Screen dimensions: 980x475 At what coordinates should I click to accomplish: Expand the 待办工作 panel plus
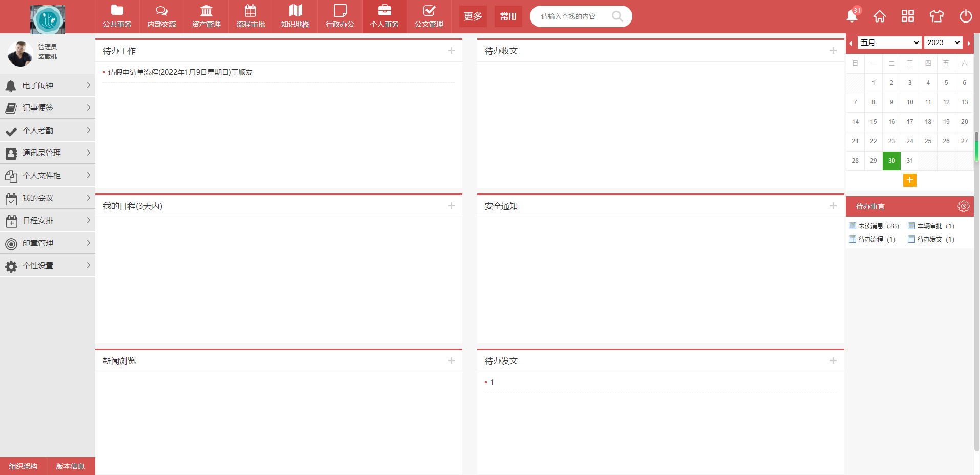click(451, 51)
